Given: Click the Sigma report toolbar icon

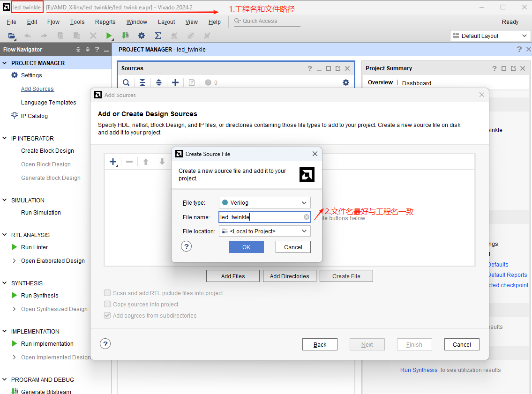Looking at the screenshot, I should point(158,36).
